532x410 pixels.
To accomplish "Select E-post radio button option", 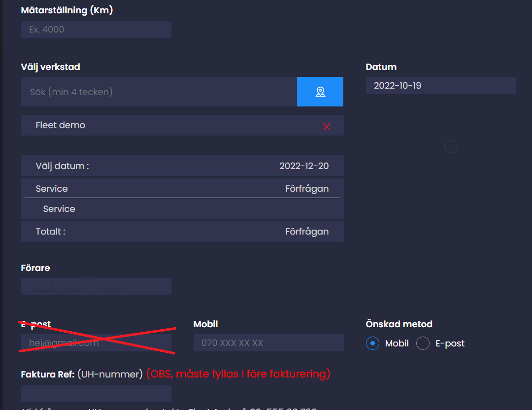I will coord(423,343).
